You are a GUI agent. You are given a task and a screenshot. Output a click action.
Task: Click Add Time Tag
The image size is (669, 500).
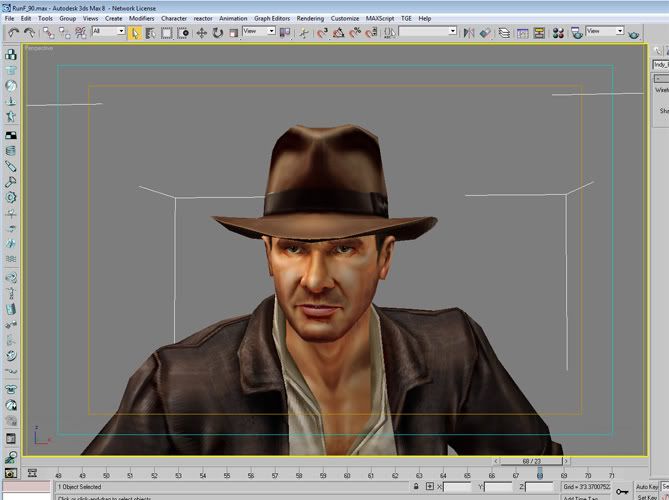[582, 497]
